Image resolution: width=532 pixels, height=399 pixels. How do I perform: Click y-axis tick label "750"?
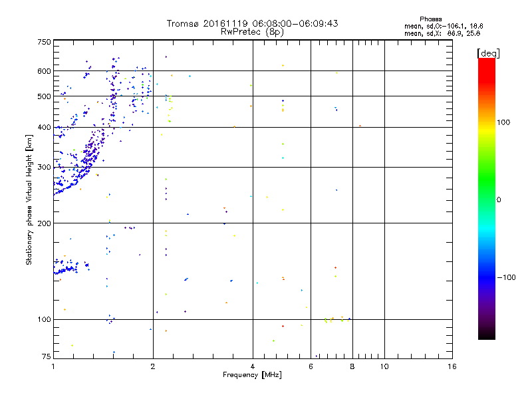44,42
